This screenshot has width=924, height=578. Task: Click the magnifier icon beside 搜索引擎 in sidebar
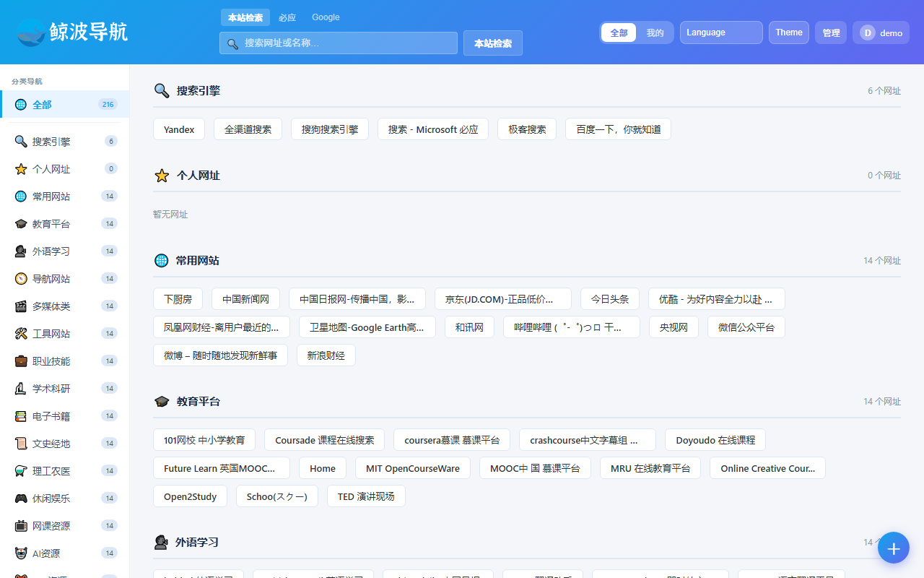coord(21,142)
